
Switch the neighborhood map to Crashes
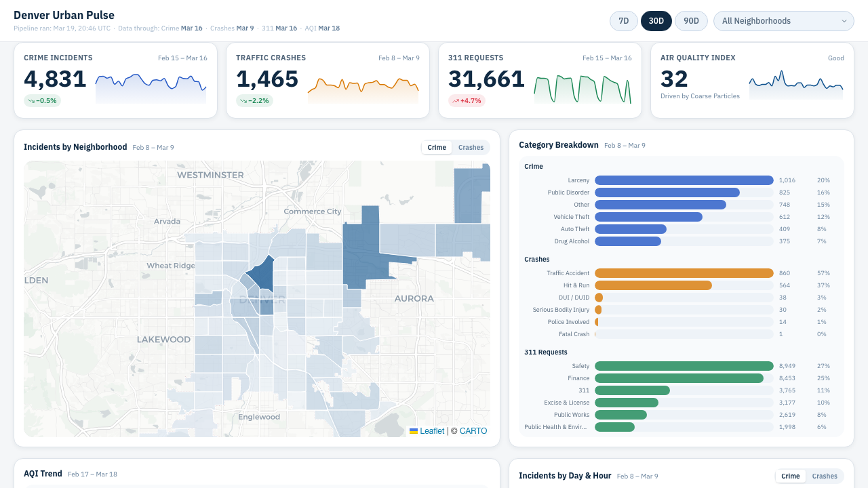[x=471, y=147]
